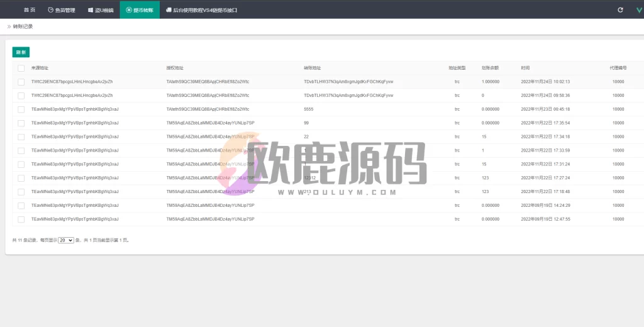Click the green chevron icon in the top-right corner
Image resolution: width=644 pixels, height=327 pixels.
tap(639, 10)
